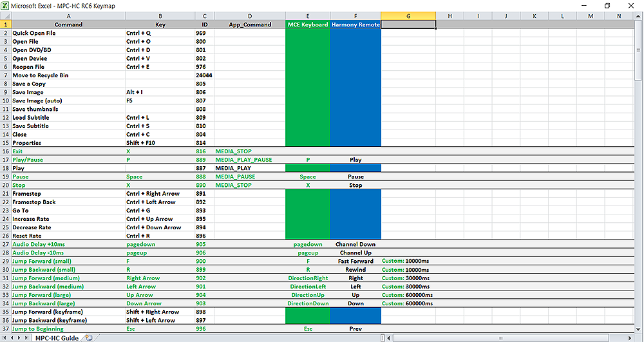The height and width of the screenshot is (342, 644).
Task: Select column K header
Action: tap(535, 16)
